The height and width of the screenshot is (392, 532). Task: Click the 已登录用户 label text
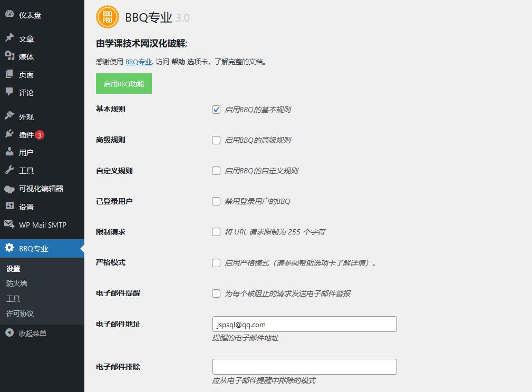pyautogui.click(x=114, y=201)
